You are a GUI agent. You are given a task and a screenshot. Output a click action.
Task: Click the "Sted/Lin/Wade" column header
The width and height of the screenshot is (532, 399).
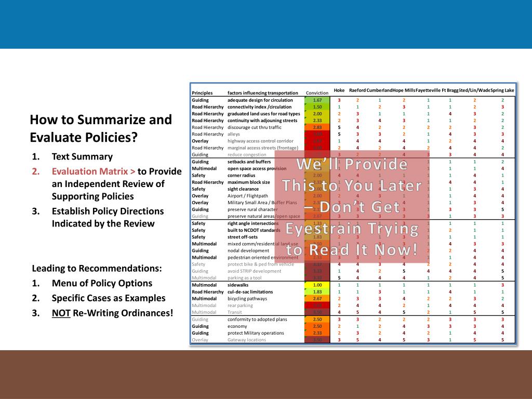coord(475,90)
